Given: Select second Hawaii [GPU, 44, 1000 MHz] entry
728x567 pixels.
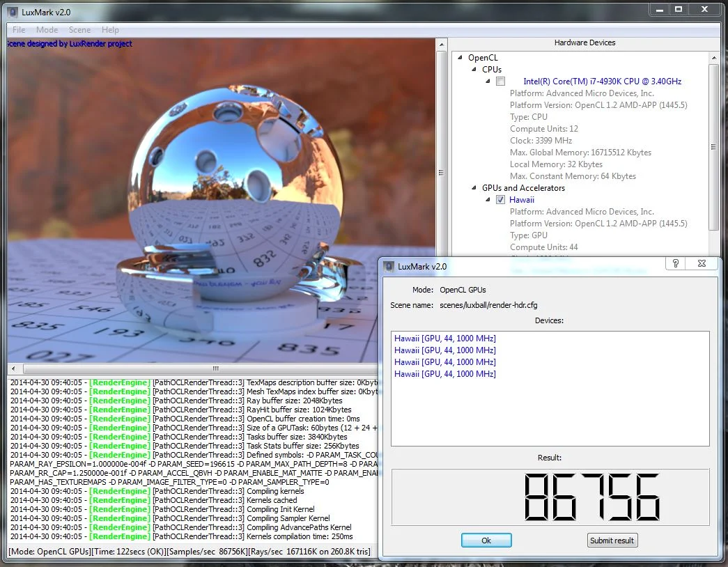Looking at the screenshot, I should tap(444, 350).
